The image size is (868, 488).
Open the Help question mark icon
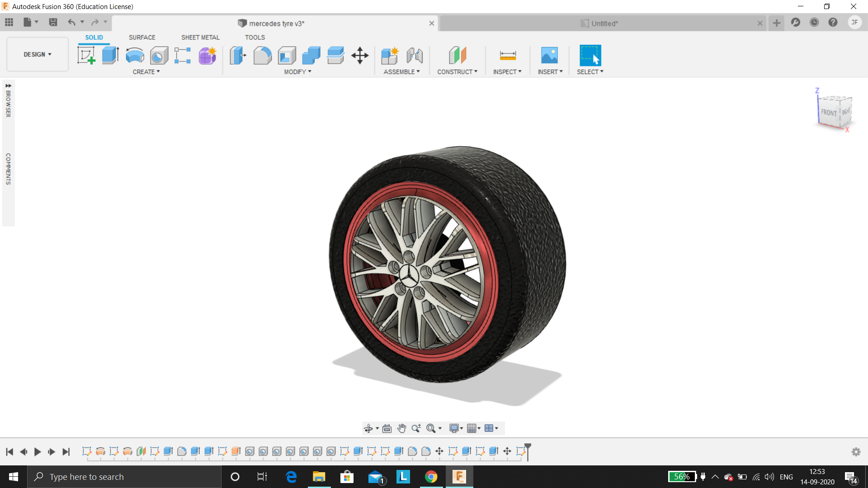coord(833,23)
